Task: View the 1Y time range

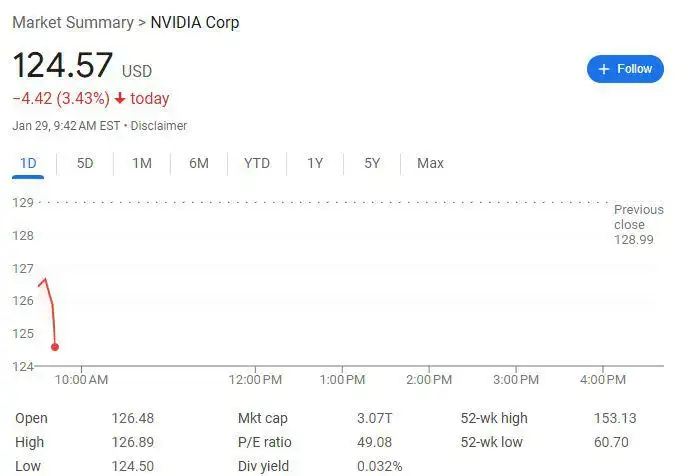Action: (315, 163)
